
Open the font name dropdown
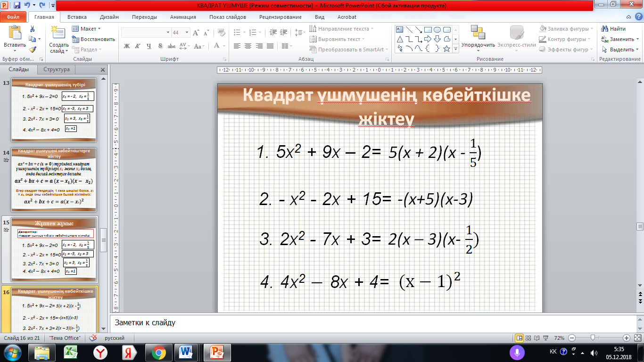pos(168,33)
